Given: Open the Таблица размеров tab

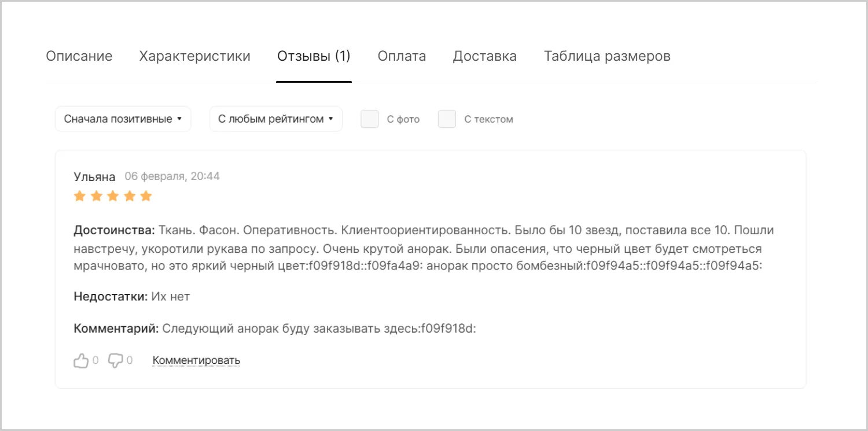Looking at the screenshot, I should click(607, 56).
